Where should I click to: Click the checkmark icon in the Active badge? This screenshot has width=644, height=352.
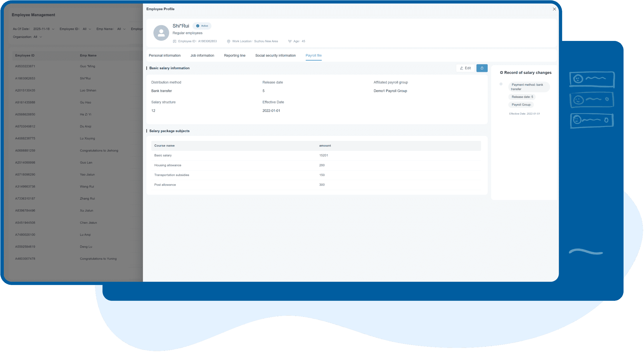tap(198, 26)
